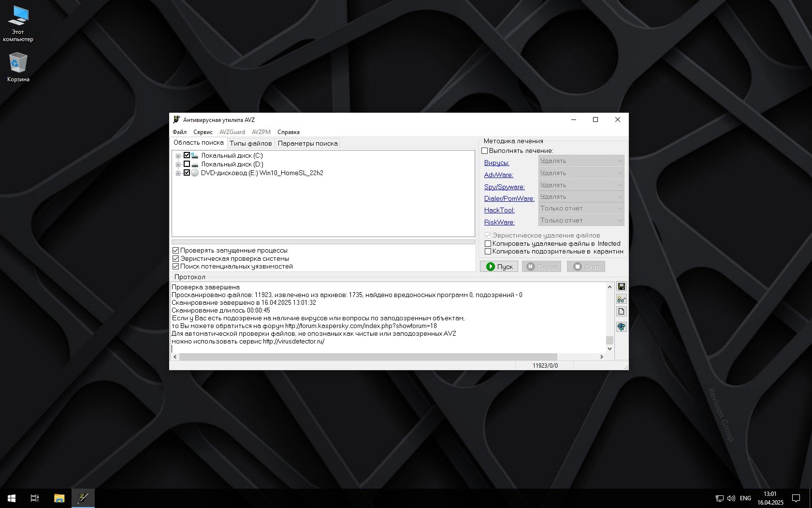
Task: Expand the Local Disk (C:) tree node
Action: 178,156
